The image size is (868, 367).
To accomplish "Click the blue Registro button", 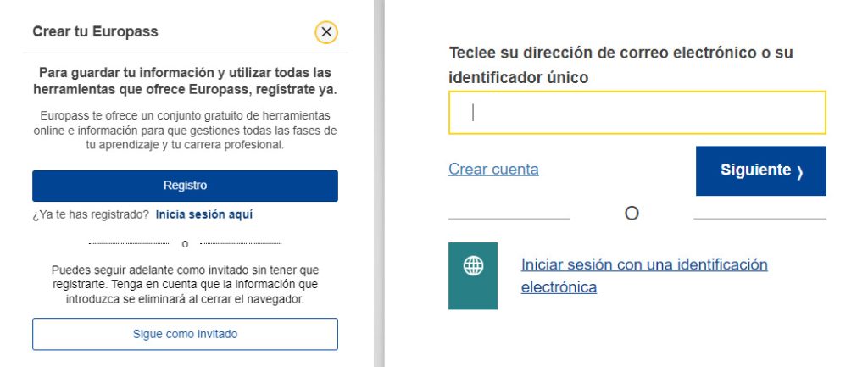I will 185,186.
